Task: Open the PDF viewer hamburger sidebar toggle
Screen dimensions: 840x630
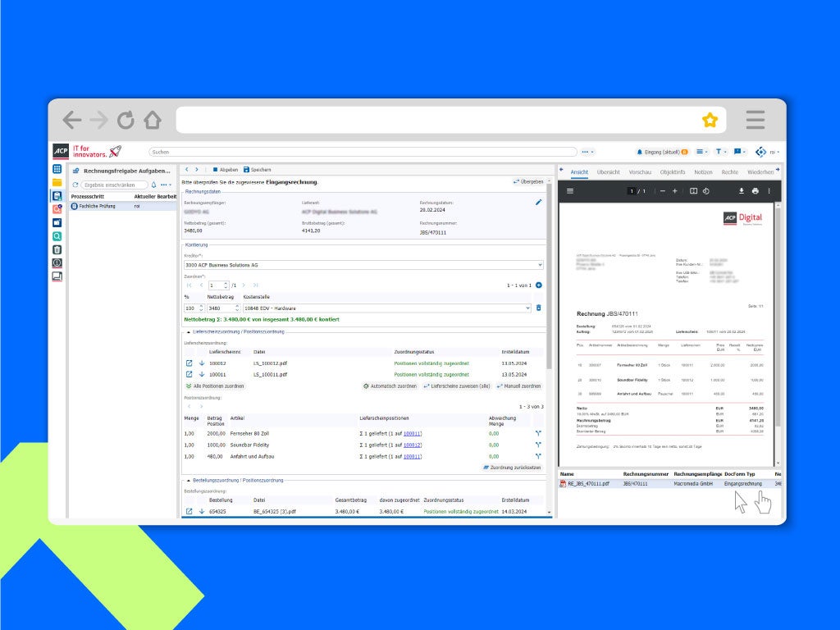Action: pyautogui.click(x=571, y=191)
